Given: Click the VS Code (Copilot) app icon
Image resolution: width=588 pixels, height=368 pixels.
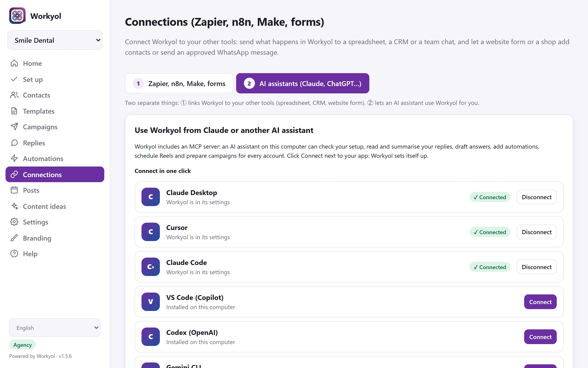Looking at the screenshot, I should pyautogui.click(x=151, y=302).
